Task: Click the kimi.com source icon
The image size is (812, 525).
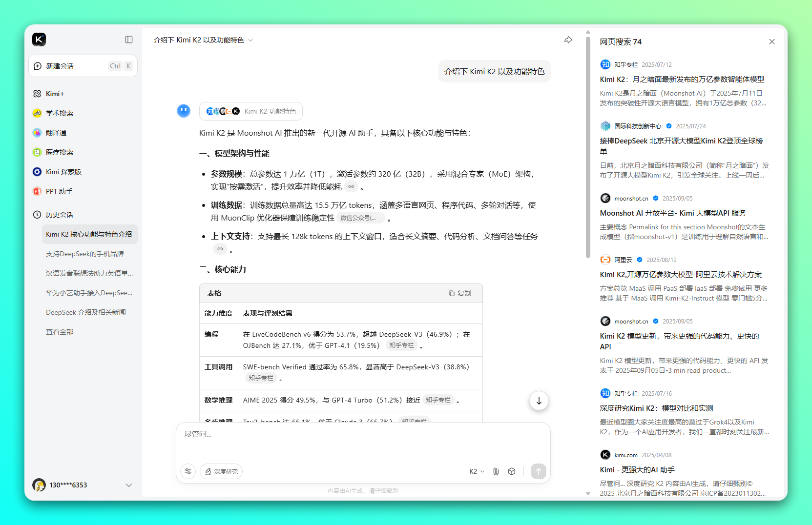Action: click(605, 455)
